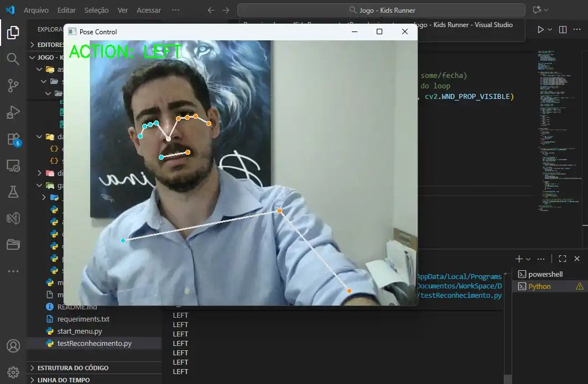Open the Editar menu
Viewport: 588px width, 384px height.
pyautogui.click(x=66, y=10)
